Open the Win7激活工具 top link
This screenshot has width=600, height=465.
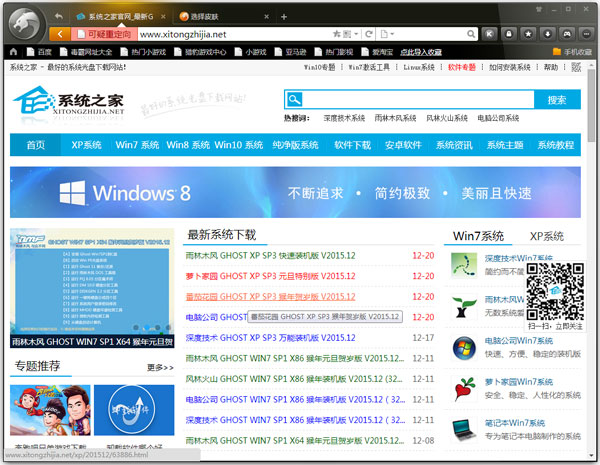(369, 67)
